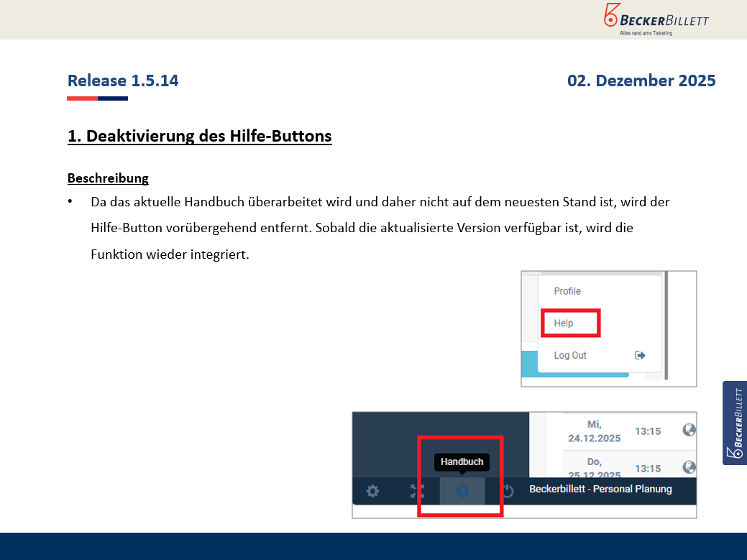Image resolution: width=747 pixels, height=560 pixels.
Task: Click the BeckerBillett logo in the header
Action: coord(656,19)
